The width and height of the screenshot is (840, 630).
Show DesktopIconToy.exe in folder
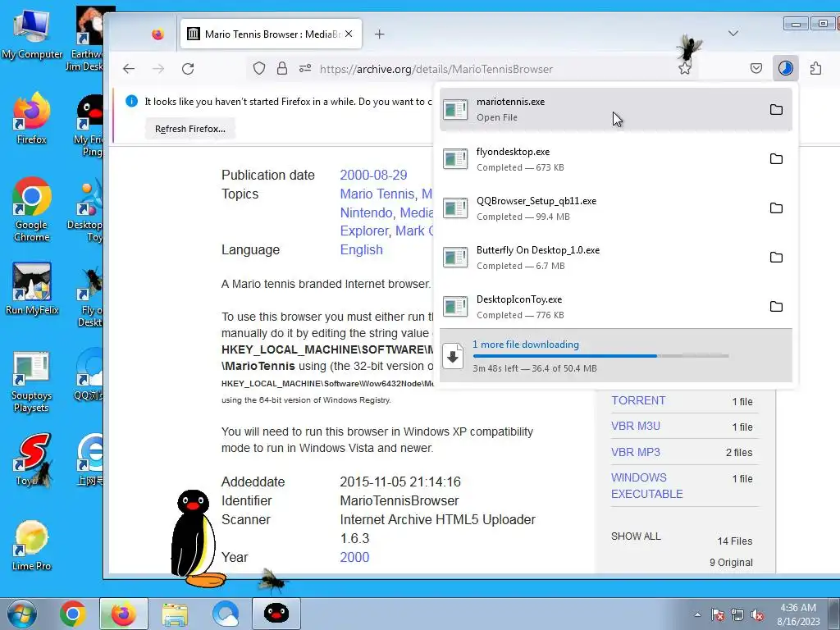[x=776, y=307]
